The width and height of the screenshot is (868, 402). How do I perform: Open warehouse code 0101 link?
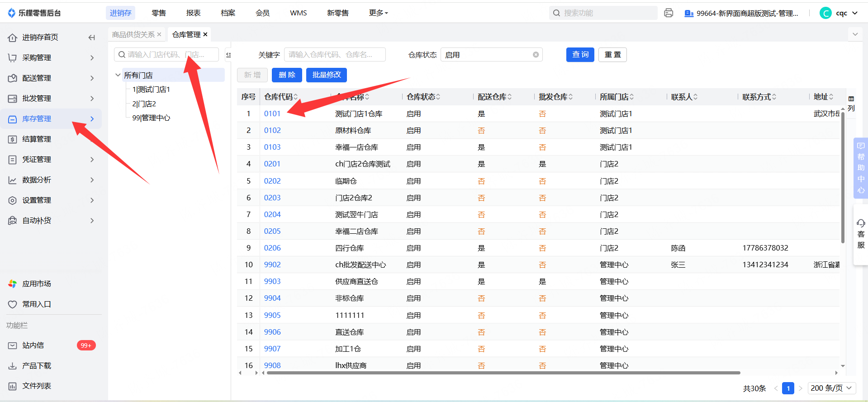272,114
